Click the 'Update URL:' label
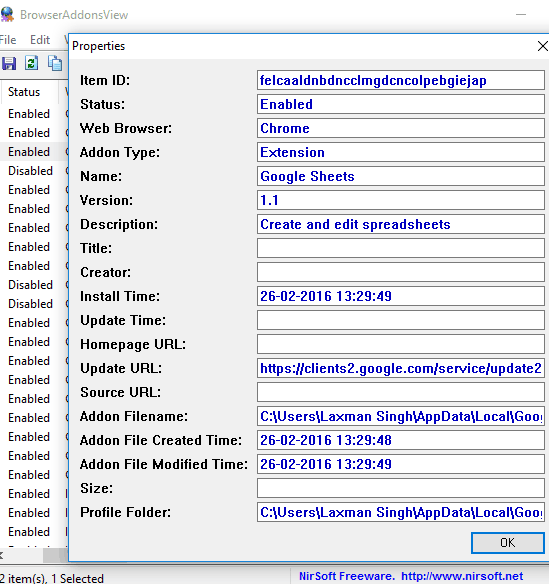 (121, 368)
